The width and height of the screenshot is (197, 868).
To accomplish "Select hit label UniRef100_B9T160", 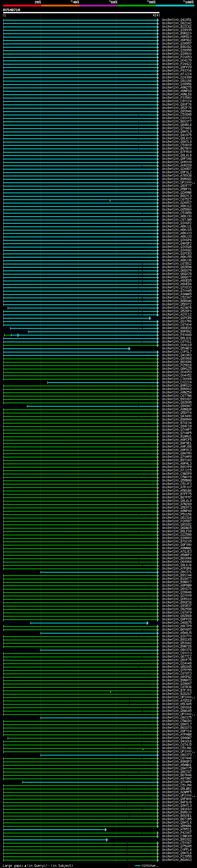I will (x=177, y=460).
